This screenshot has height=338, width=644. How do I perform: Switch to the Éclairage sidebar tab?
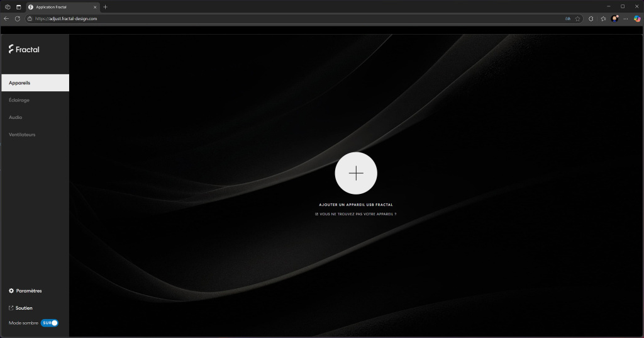click(x=19, y=100)
